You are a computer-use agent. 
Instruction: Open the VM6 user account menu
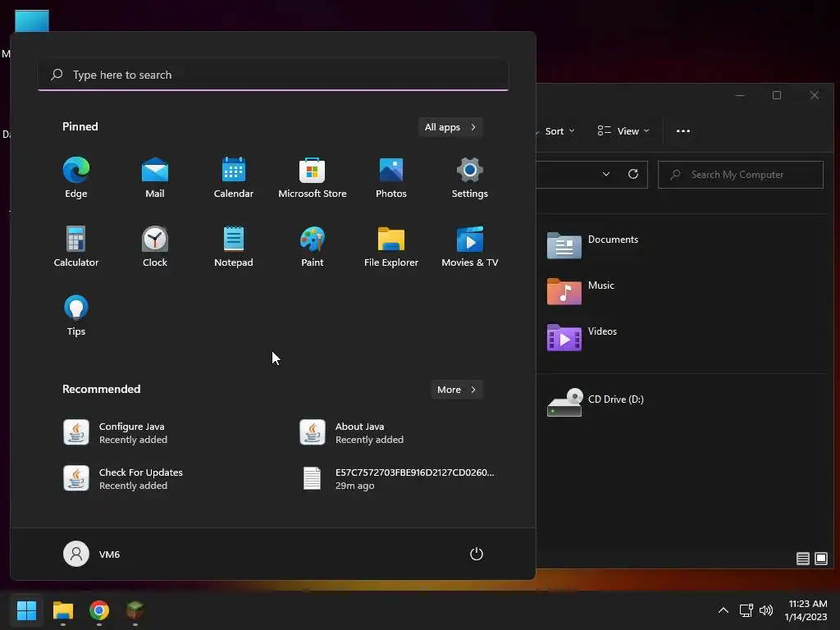(x=92, y=554)
